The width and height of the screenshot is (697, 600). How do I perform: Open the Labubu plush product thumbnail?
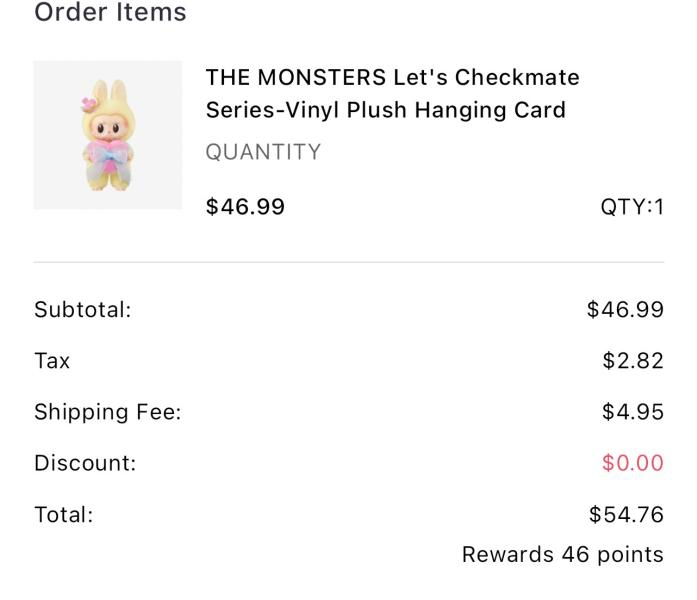108,135
